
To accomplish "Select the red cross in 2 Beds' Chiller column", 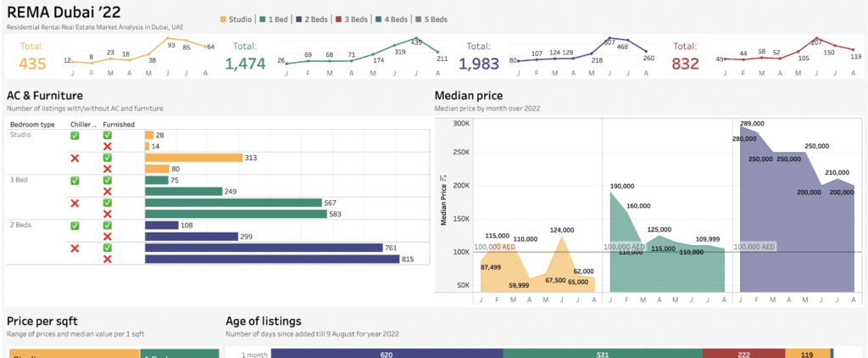I will (75, 248).
